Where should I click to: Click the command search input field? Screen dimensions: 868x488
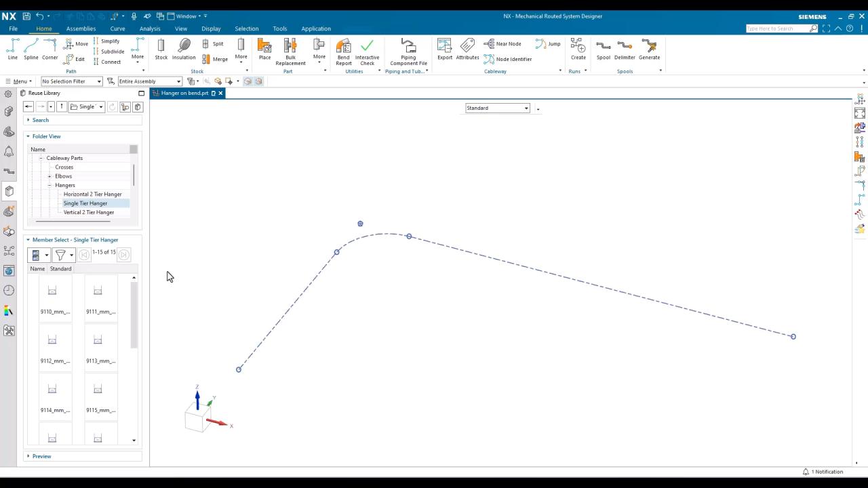click(x=777, y=28)
